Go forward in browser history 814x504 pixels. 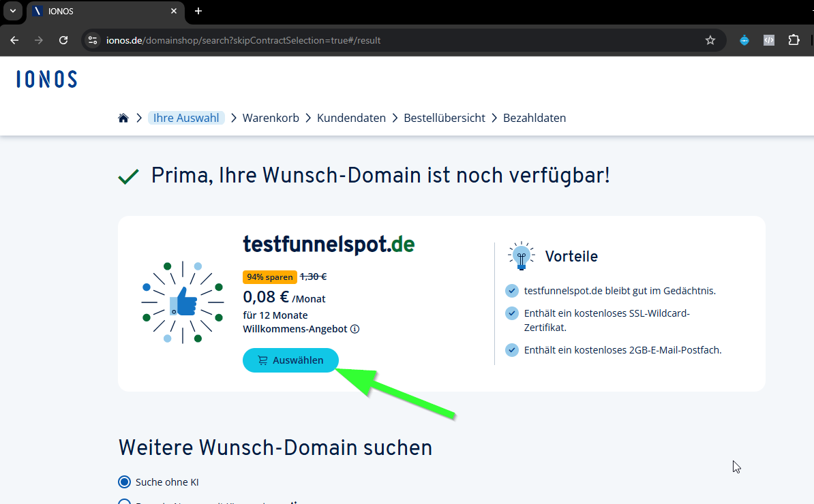(38, 40)
